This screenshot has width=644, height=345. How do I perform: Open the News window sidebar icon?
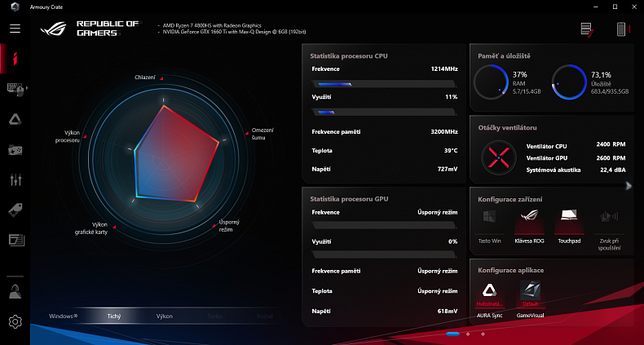tap(16, 240)
